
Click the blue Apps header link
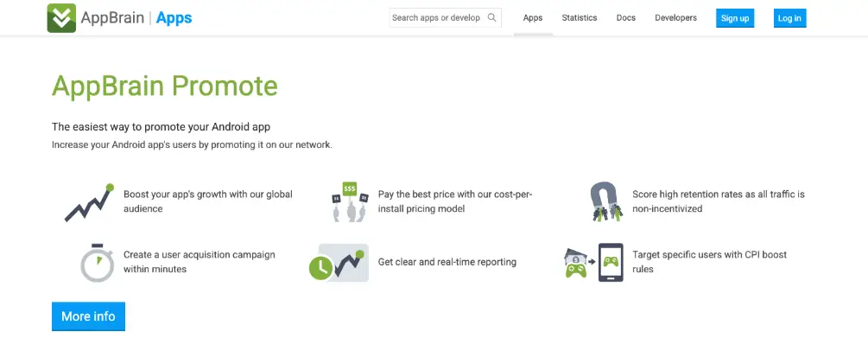pyautogui.click(x=174, y=18)
